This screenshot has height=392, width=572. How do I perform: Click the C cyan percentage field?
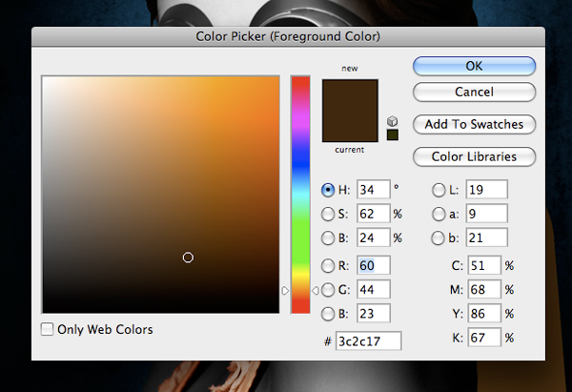tap(484, 265)
